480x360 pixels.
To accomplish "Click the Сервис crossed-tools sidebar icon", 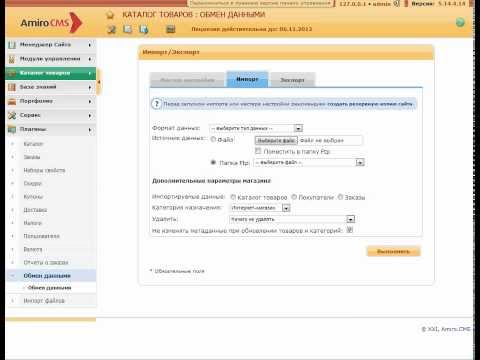I will click(12, 115).
